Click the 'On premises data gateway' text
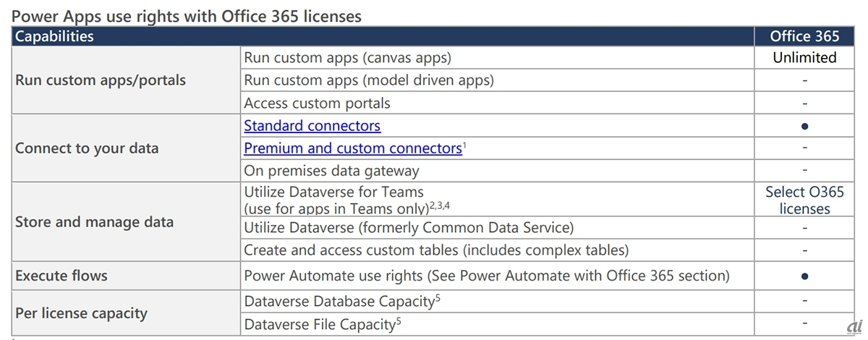This screenshot has width=868, height=340. pos(331,171)
